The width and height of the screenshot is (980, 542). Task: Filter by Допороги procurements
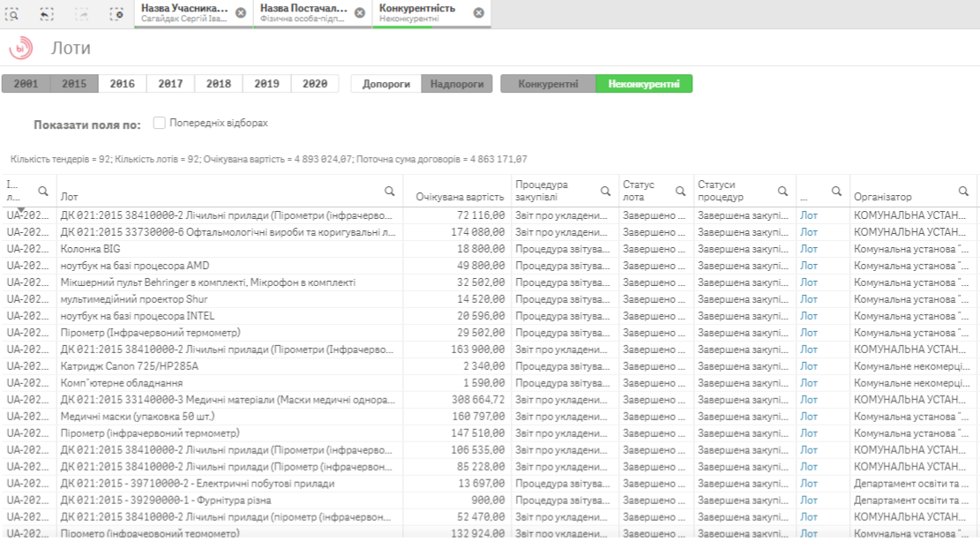(386, 84)
